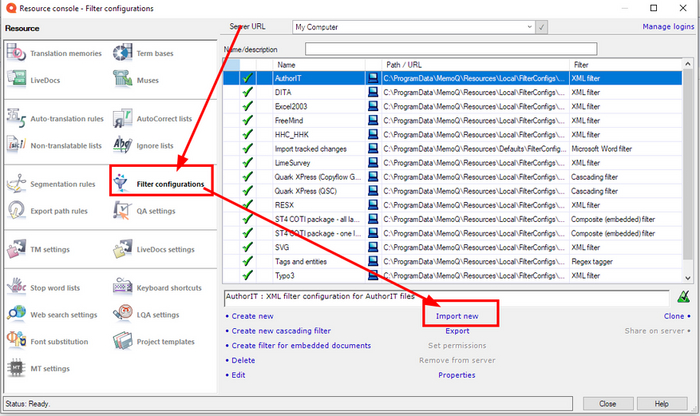Toggle the checkmark next to SVG filter

point(247,247)
